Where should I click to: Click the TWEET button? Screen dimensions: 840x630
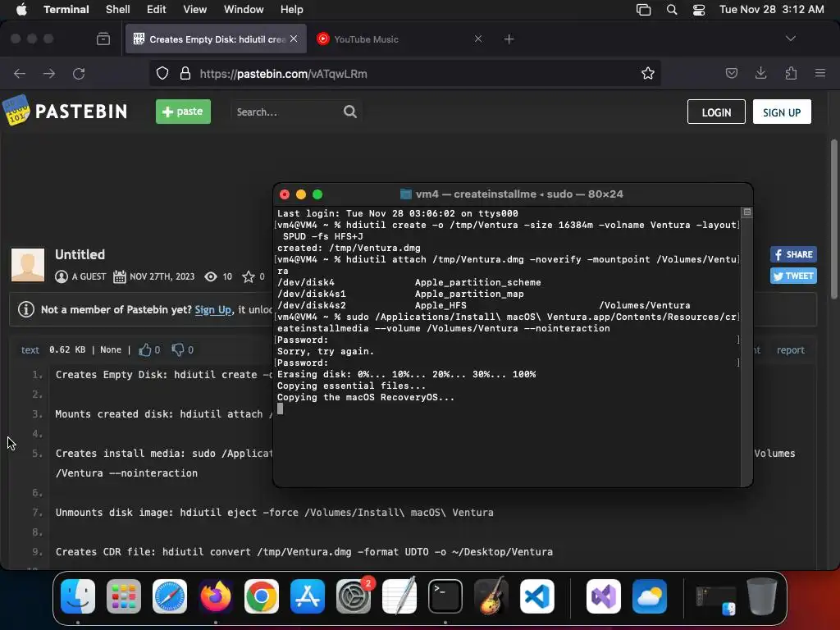pyautogui.click(x=793, y=276)
